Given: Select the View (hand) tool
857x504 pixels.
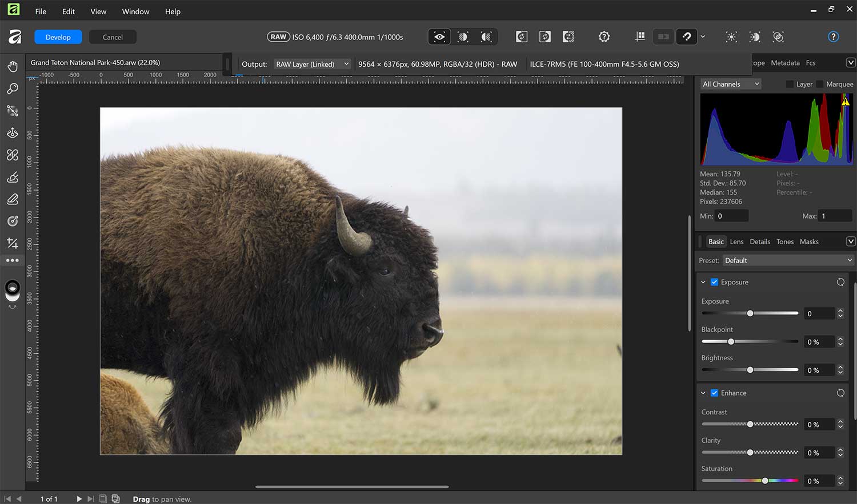Looking at the screenshot, I should (x=13, y=66).
